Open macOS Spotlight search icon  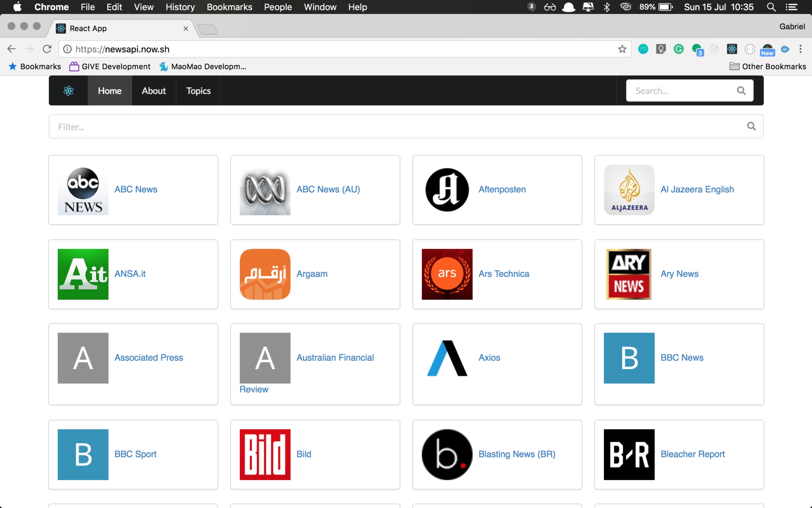(x=771, y=7)
